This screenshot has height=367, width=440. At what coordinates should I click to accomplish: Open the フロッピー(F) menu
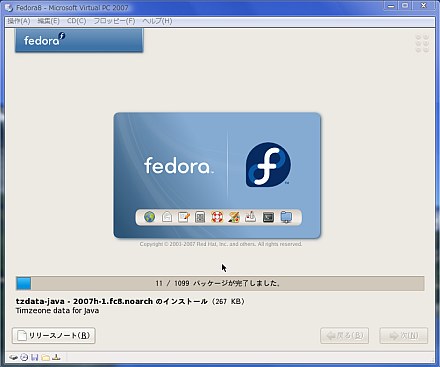click(x=114, y=21)
